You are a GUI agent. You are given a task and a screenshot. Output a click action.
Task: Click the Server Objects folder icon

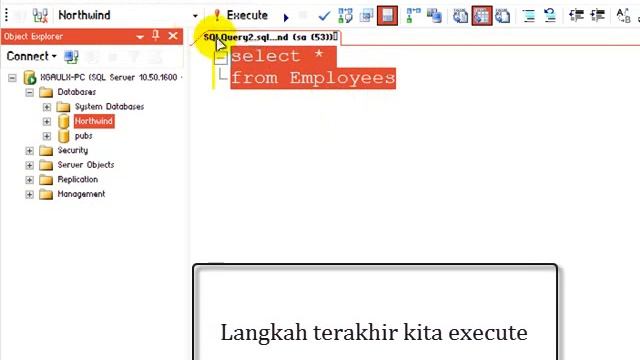tap(46, 165)
